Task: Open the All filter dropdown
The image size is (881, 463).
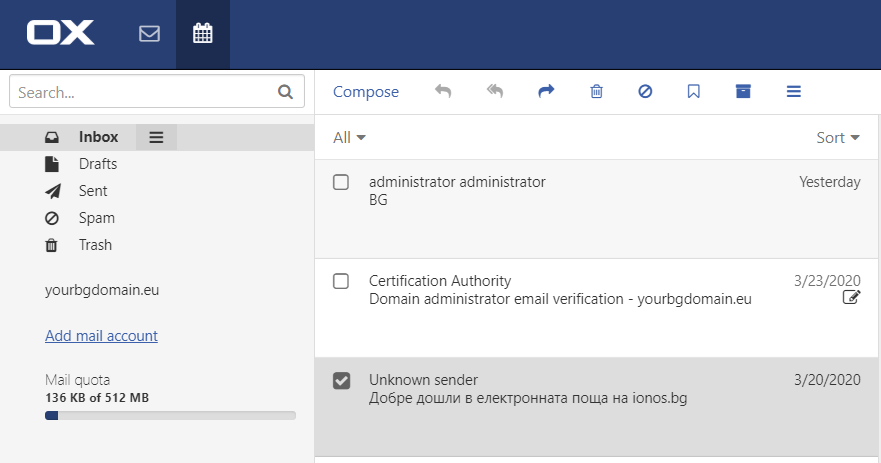Action: click(349, 138)
